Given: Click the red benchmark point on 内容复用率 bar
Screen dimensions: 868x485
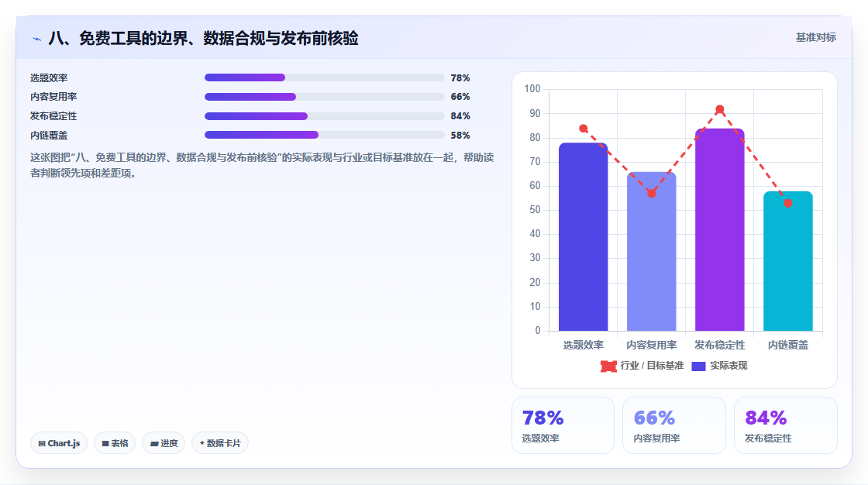Looking at the screenshot, I should (652, 193).
